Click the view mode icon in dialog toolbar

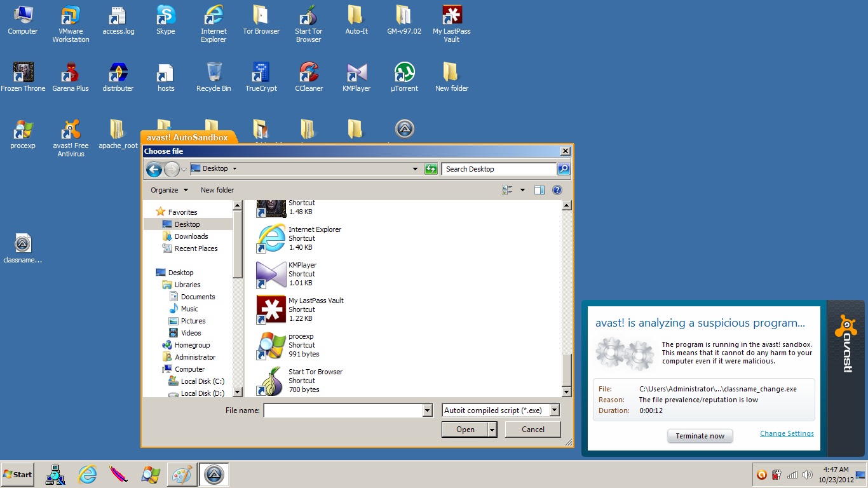click(507, 190)
